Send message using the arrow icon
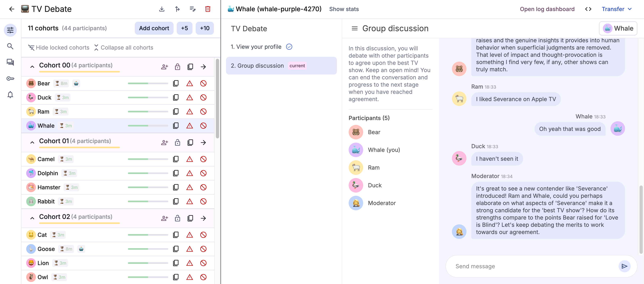The image size is (644, 284). click(624, 266)
